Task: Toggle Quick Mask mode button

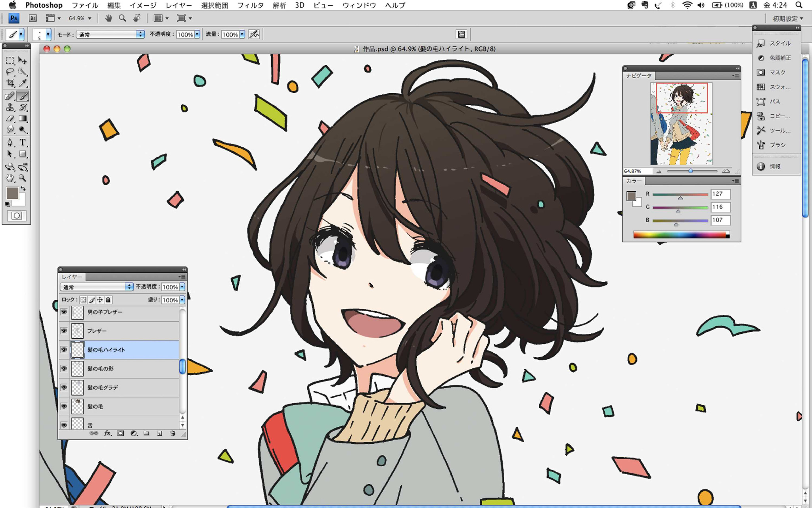Action: pos(17,216)
